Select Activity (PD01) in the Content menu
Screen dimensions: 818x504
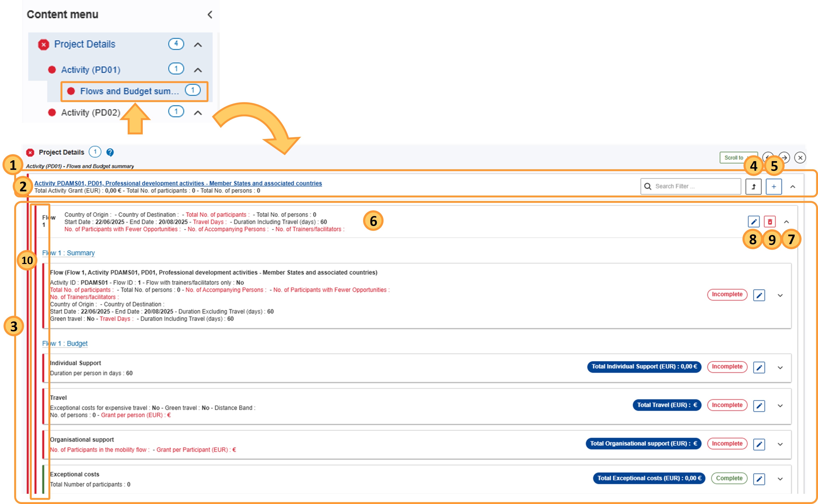[91, 70]
